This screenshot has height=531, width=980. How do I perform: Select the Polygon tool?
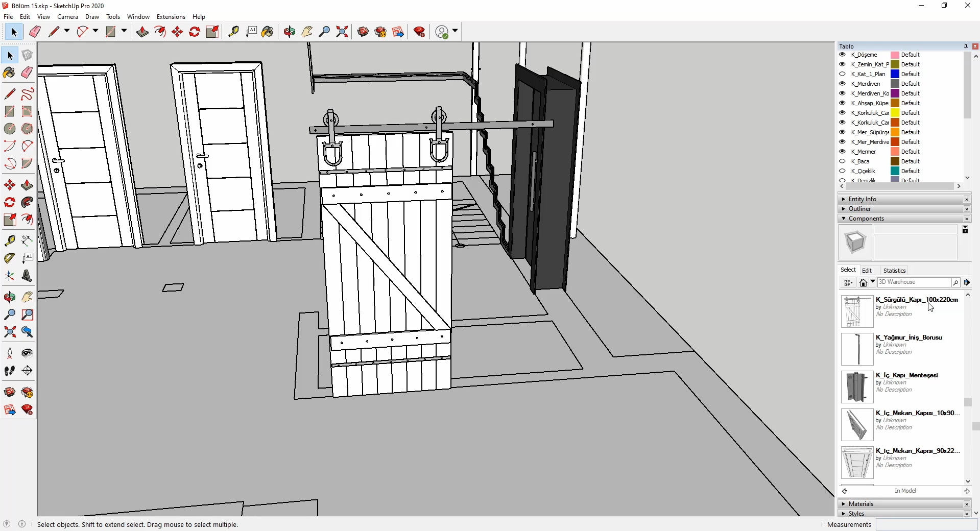(27, 129)
